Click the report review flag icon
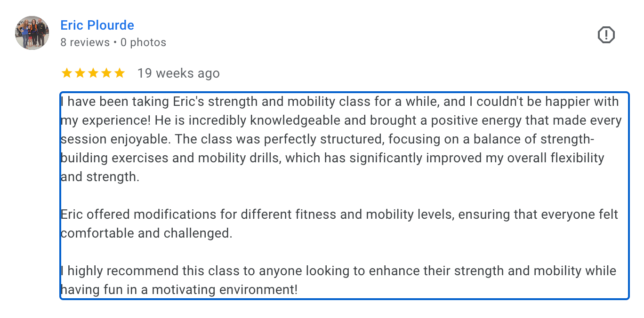This screenshot has height=318, width=644. pyautogui.click(x=606, y=35)
